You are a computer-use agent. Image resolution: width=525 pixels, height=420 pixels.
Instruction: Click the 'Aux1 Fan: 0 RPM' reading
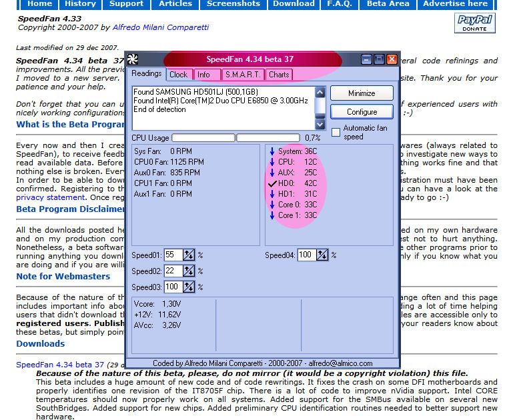click(163, 194)
